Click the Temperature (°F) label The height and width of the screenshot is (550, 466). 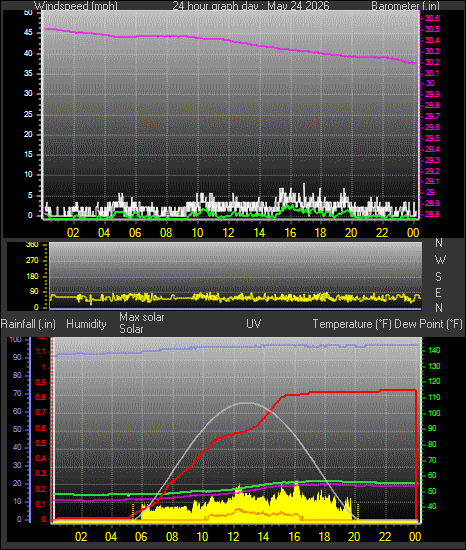[x=352, y=324]
